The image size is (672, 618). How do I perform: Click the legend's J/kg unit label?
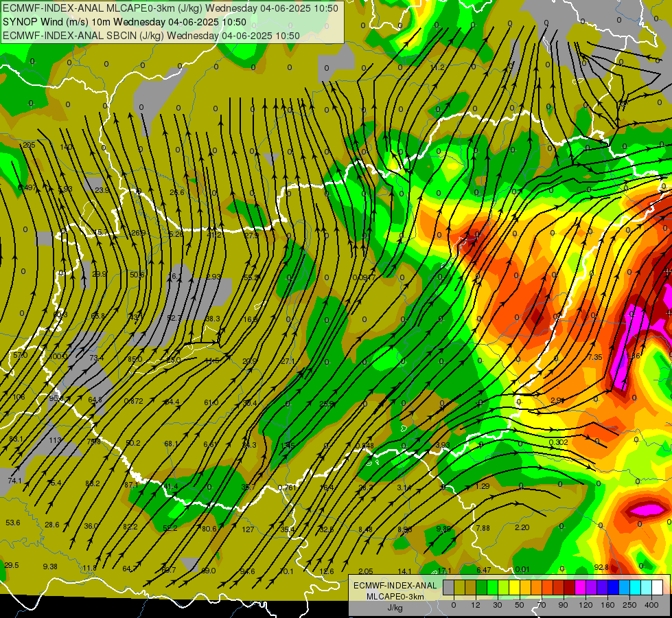coord(395,608)
